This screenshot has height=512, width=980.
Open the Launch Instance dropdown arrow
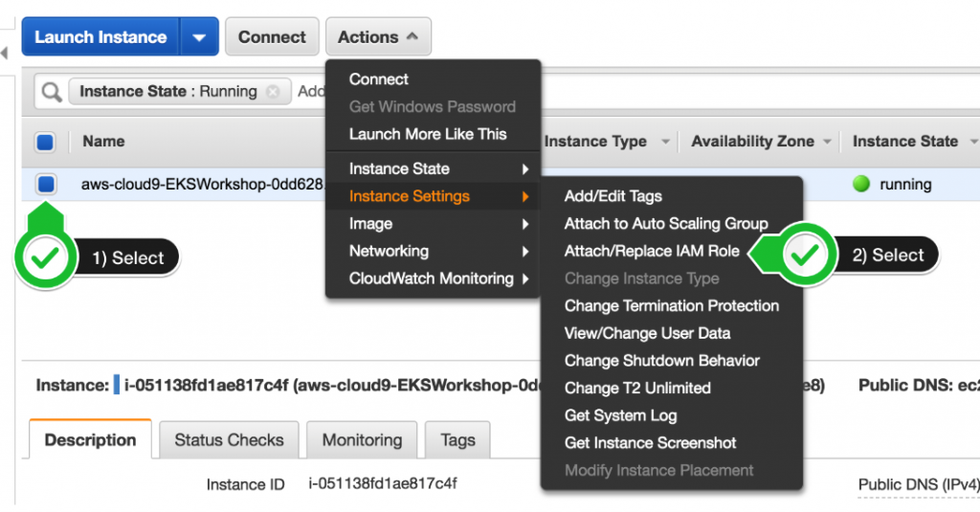point(199,37)
